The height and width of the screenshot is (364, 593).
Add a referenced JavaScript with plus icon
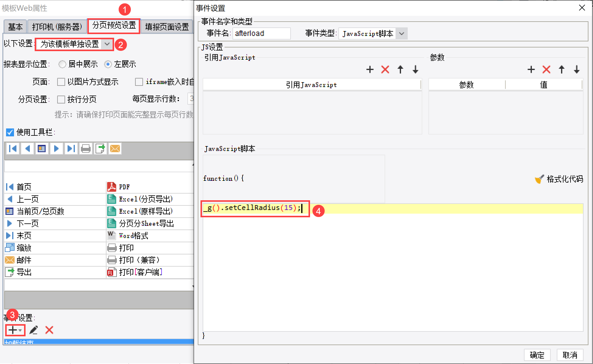[x=370, y=70]
